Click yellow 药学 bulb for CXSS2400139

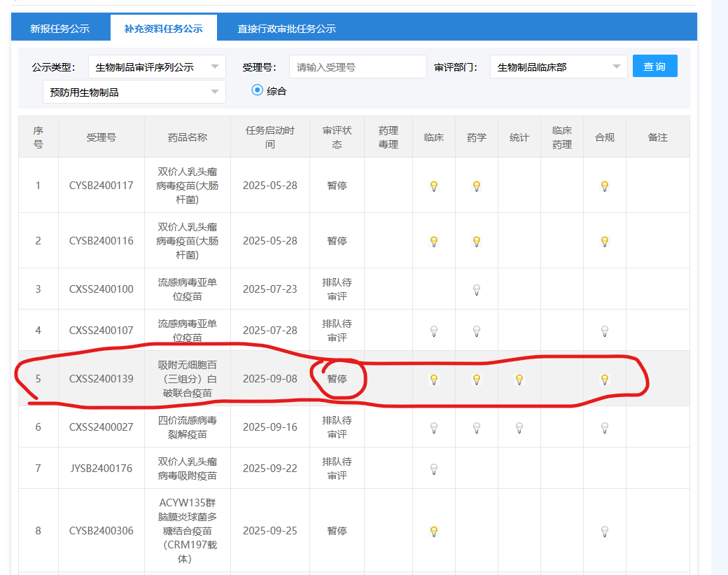pos(477,380)
